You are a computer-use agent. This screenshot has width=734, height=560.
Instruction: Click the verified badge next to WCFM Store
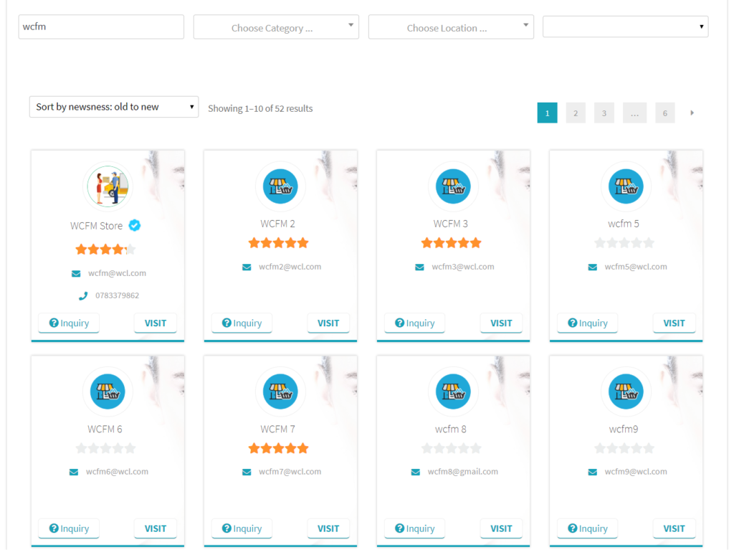coord(135,226)
